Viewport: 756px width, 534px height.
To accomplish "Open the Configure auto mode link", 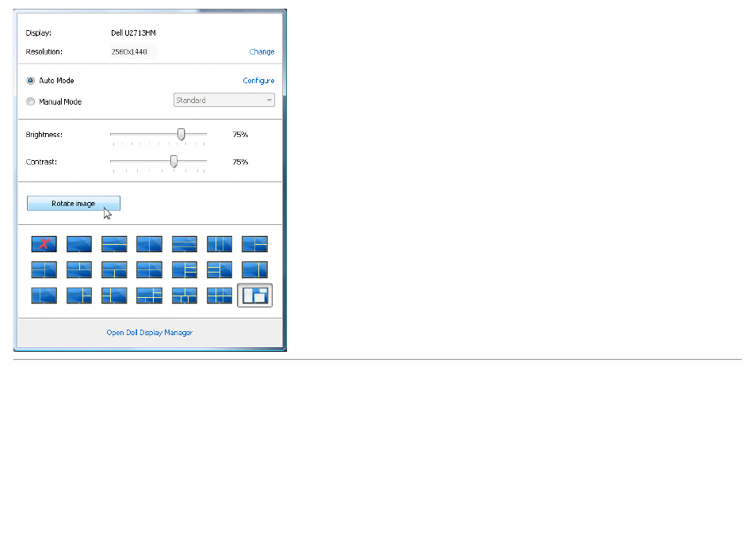I will coord(258,81).
